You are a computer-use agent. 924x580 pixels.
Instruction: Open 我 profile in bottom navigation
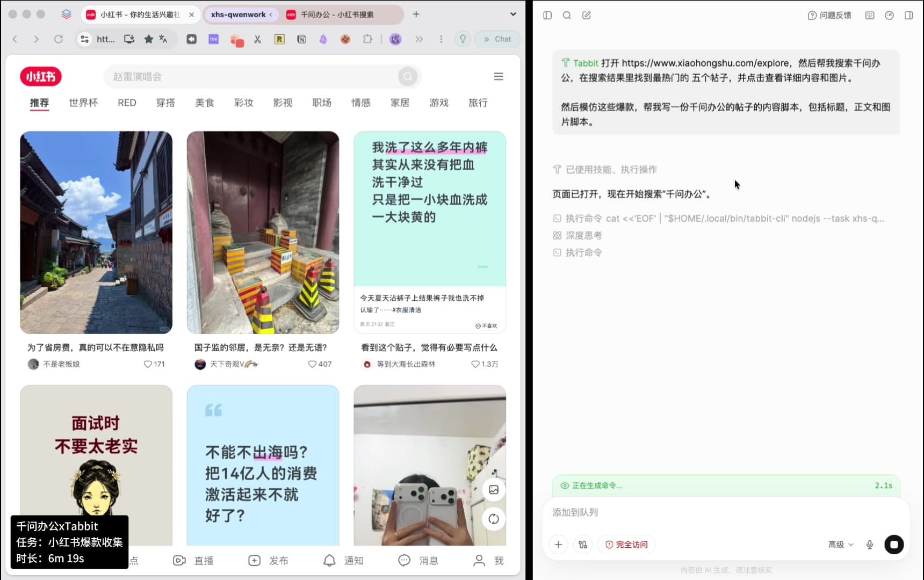point(488,561)
